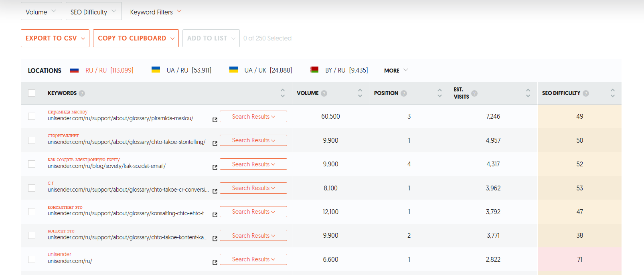Image resolution: width=644 pixels, height=275 pixels.
Task: Expand MORE locations dropdown
Action: [x=396, y=70]
